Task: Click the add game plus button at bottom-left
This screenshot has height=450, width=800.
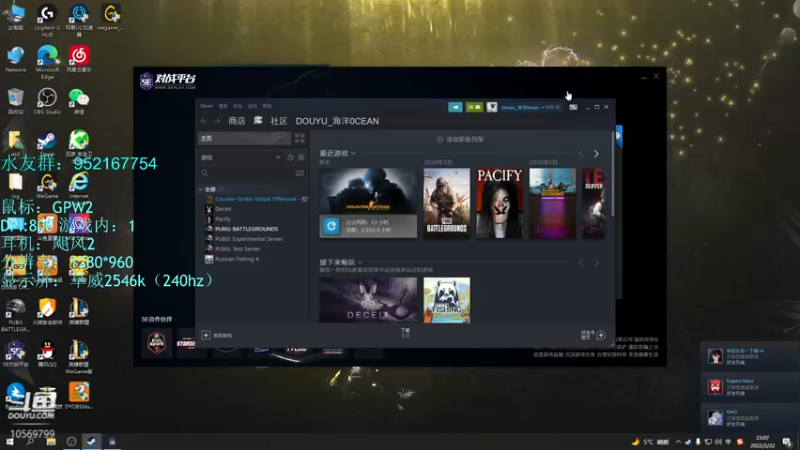Action: coord(206,335)
